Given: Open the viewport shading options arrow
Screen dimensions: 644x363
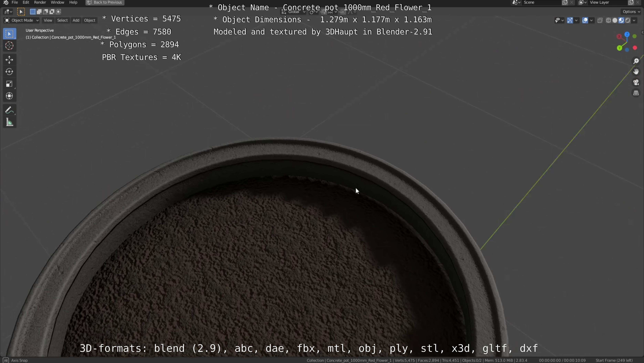Looking at the screenshot, I should [634, 20].
